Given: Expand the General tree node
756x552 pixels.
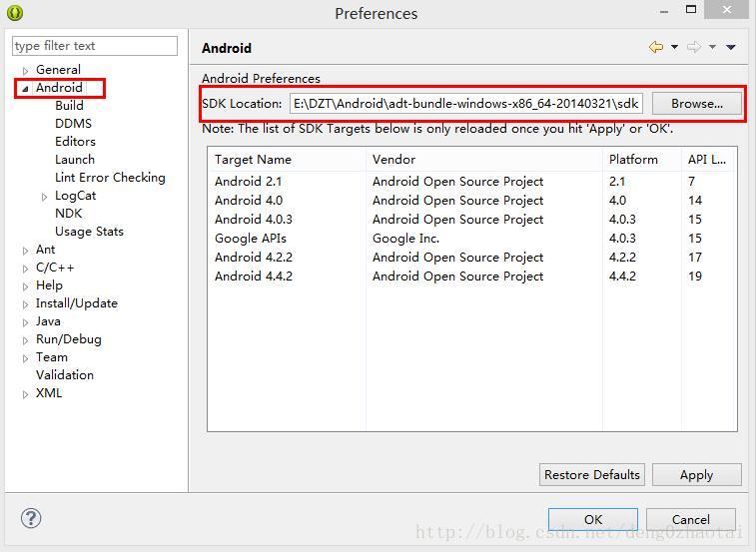Looking at the screenshot, I should 26,71.
